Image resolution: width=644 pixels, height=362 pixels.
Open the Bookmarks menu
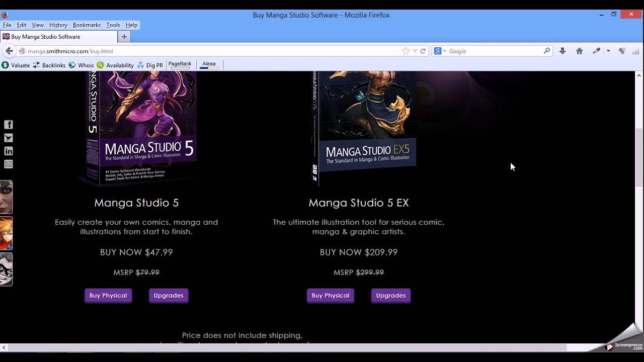click(87, 25)
